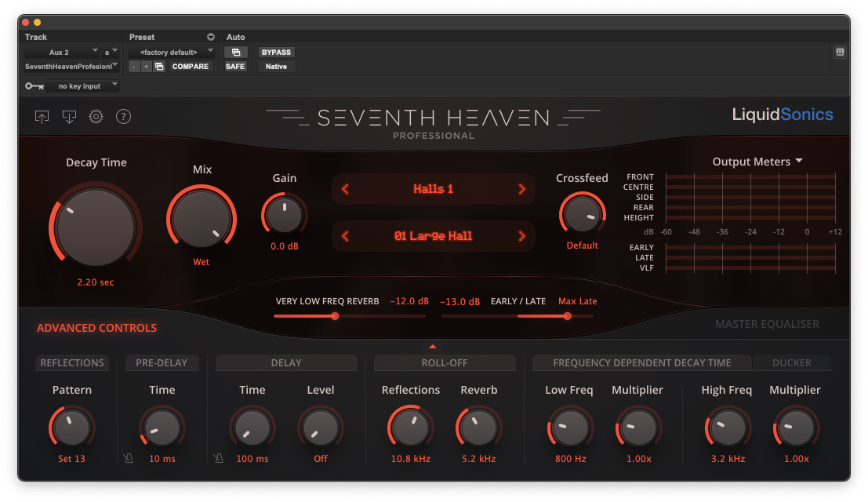Go to next reverb bank after Halls 1
Screen dimensions: 868x502
(521, 189)
